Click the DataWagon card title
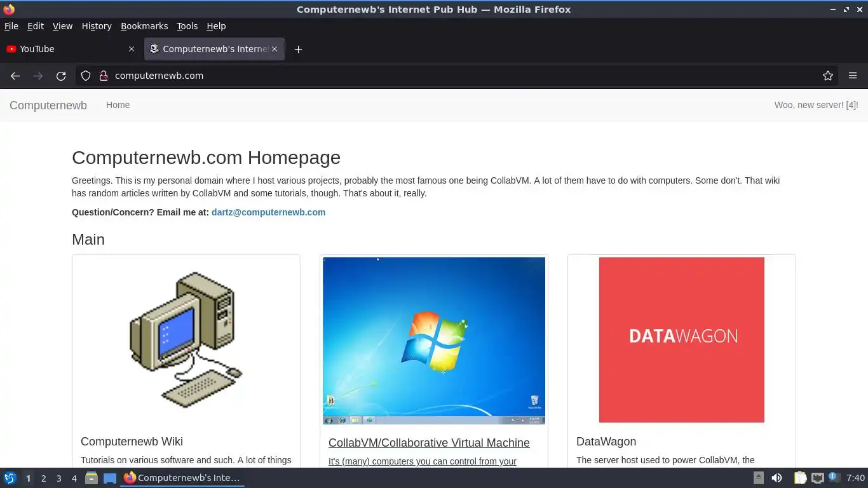The height and width of the screenshot is (488, 868). pyautogui.click(x=606, y=442)
